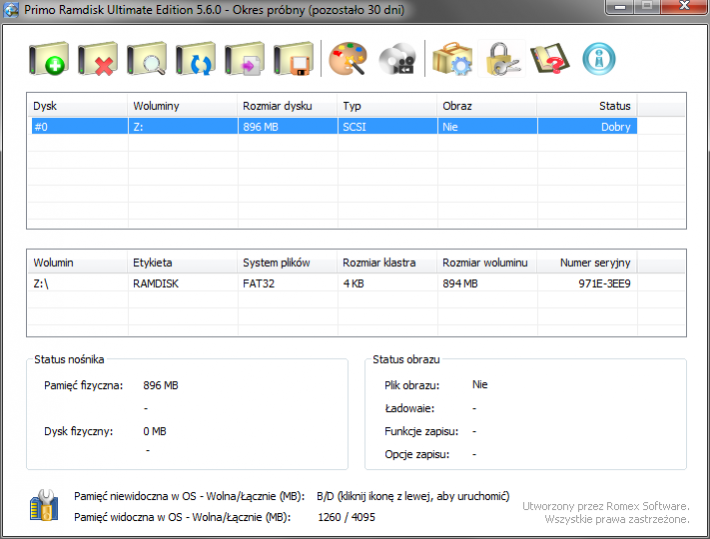Click the Dysk fizyczny 0 MB value

click(155, 431)
